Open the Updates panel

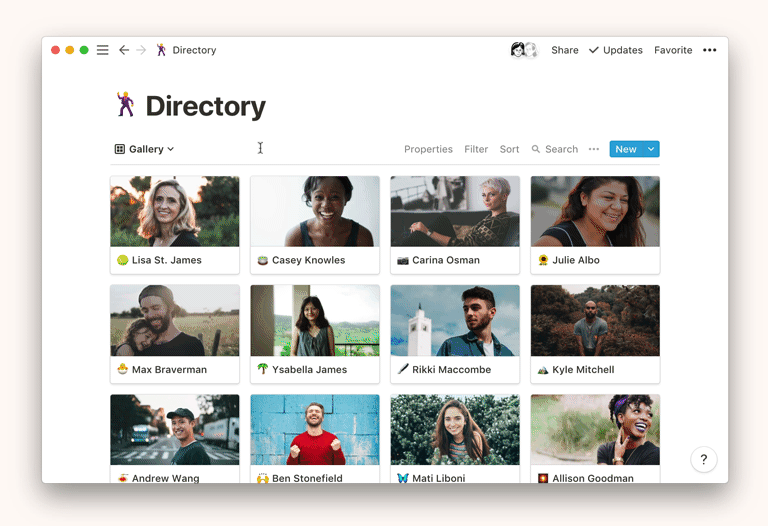(x=616, y=50)
